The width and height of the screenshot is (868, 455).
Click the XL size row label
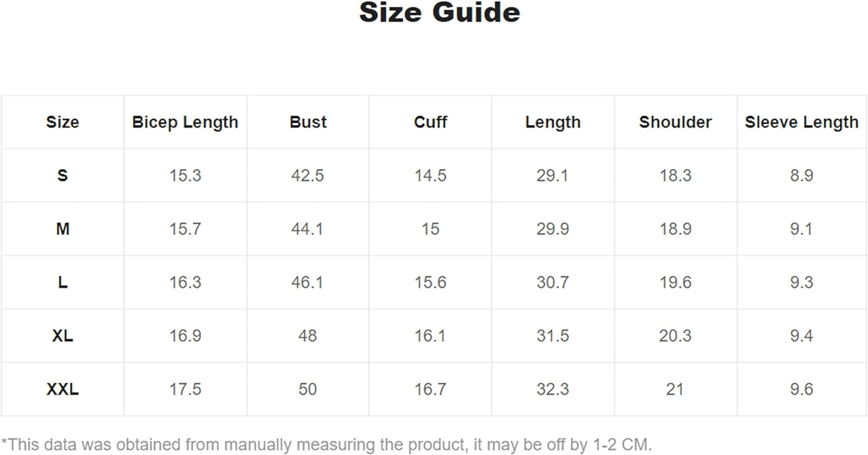[x=62, y=336]
